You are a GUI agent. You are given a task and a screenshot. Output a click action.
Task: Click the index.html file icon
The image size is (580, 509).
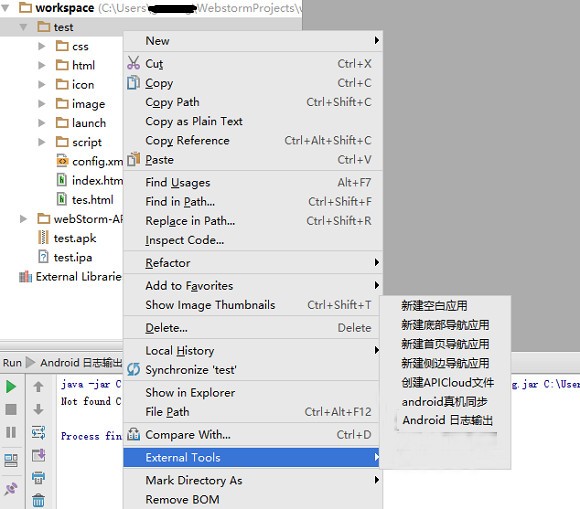[x=62, y=180]
